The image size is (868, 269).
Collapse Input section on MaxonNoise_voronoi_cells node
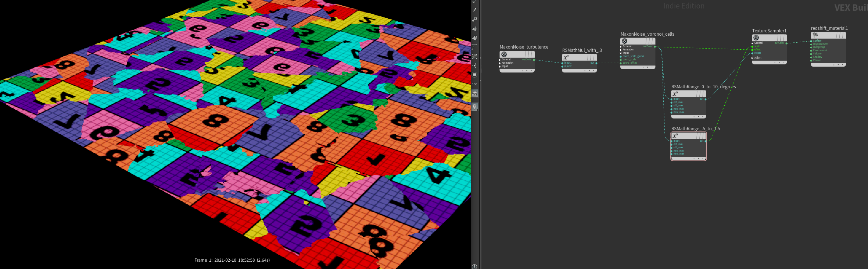click(x=621, y=53)
